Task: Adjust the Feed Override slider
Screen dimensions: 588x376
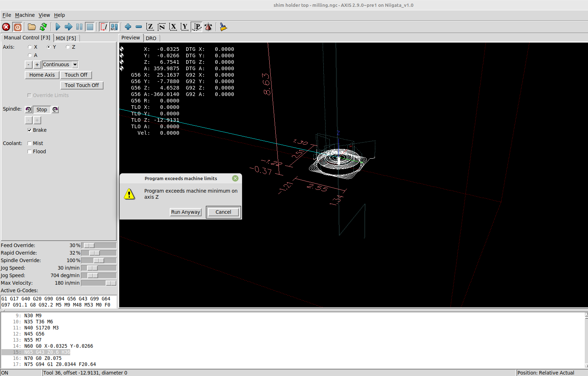Action: tap(89, 245)
